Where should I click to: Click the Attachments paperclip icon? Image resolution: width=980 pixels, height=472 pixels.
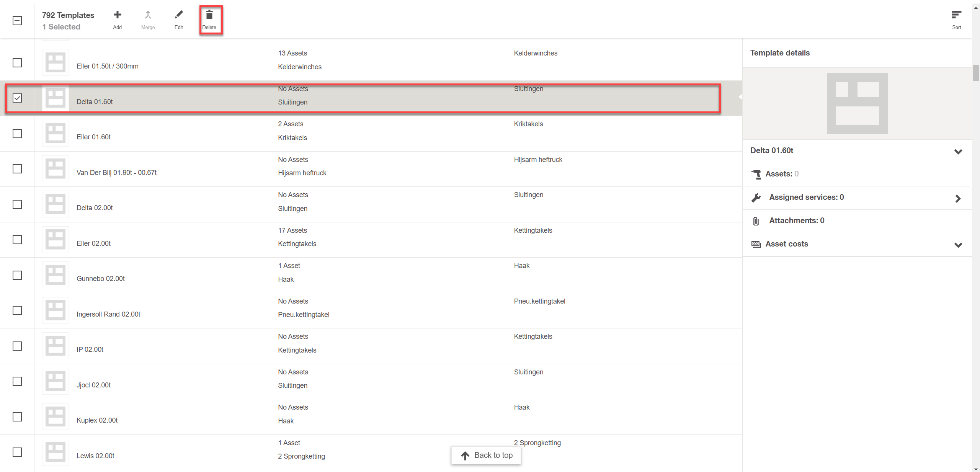(756, 221)
